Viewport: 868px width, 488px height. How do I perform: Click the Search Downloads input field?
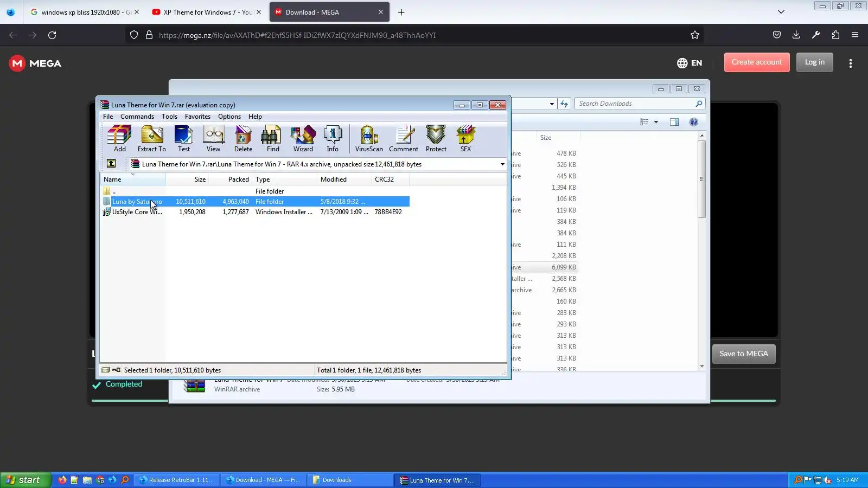[635, 104]
